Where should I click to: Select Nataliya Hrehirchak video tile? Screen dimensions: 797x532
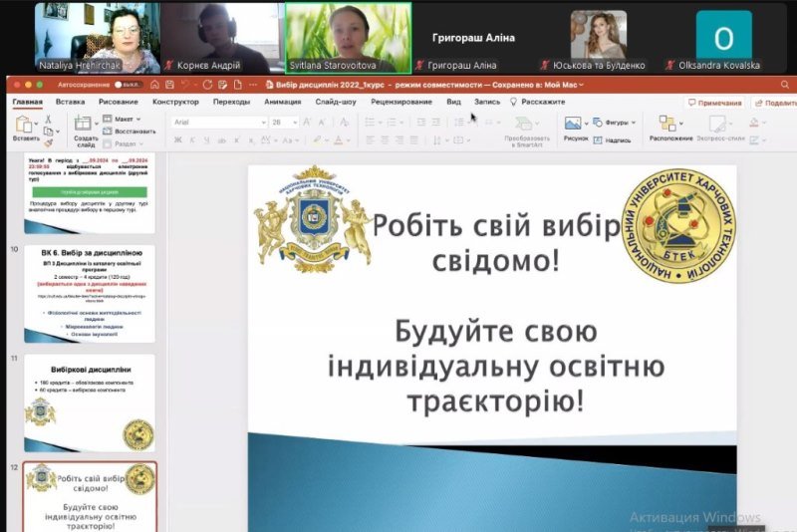click(x=97, y=38)
